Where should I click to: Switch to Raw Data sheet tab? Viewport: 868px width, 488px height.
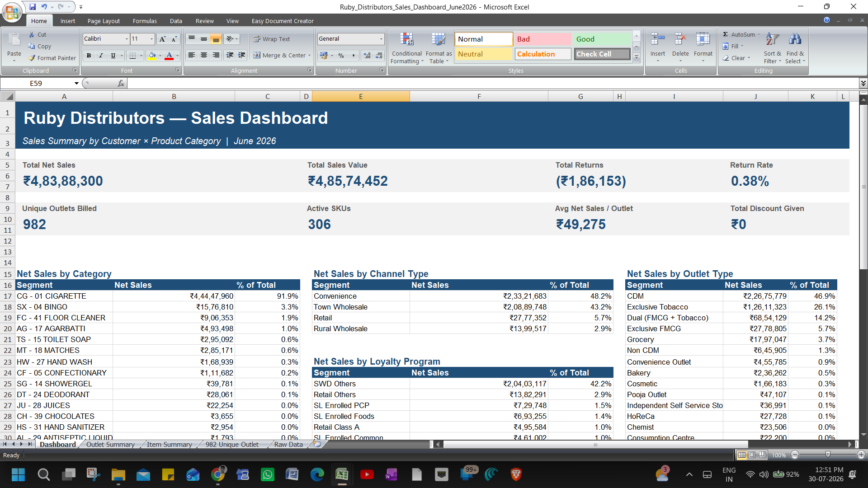(288, 445)
